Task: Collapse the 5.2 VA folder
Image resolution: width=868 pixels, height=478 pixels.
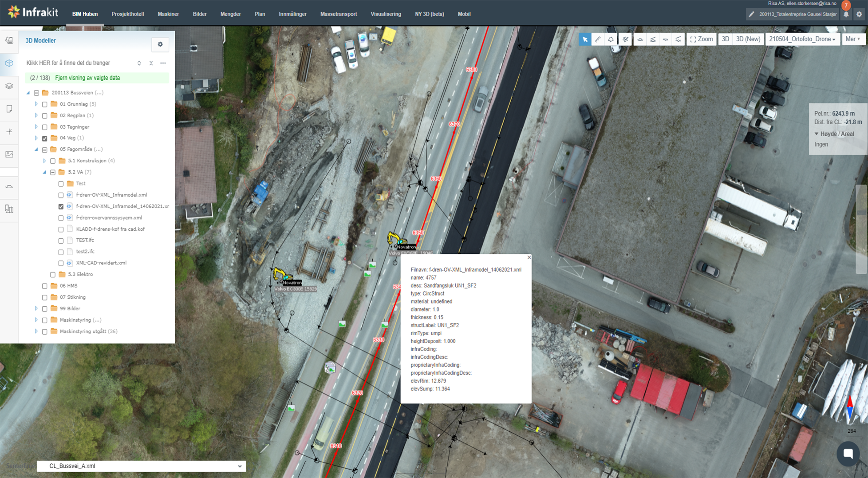Action: click(x=44, y=172)
